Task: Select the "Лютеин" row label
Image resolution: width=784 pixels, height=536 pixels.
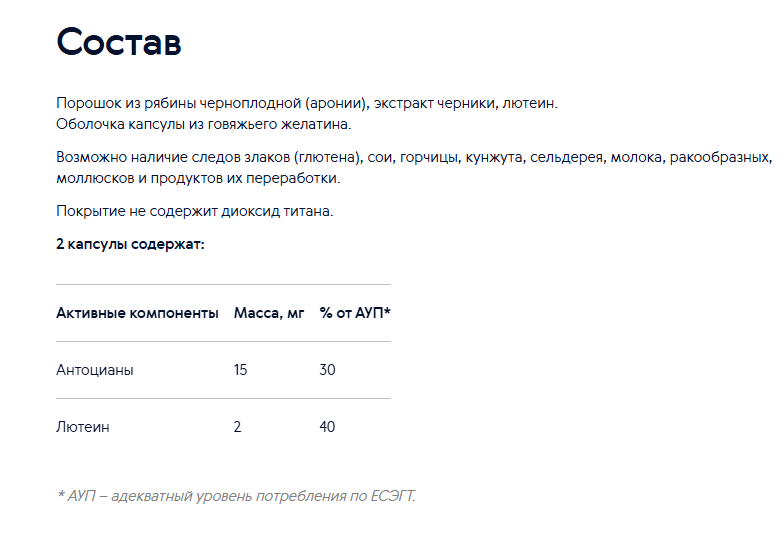Action: pos(82,427)
